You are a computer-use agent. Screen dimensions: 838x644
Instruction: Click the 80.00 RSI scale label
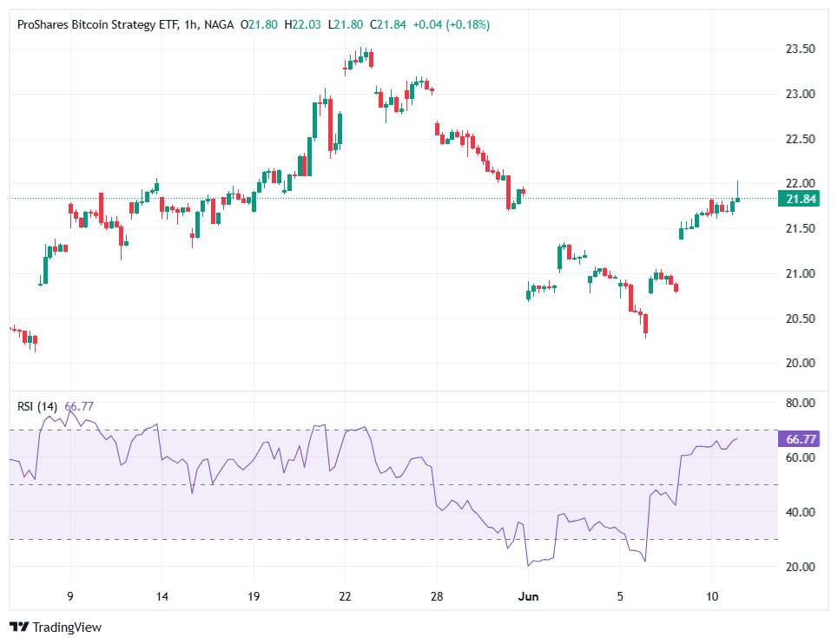click(800, 404)
